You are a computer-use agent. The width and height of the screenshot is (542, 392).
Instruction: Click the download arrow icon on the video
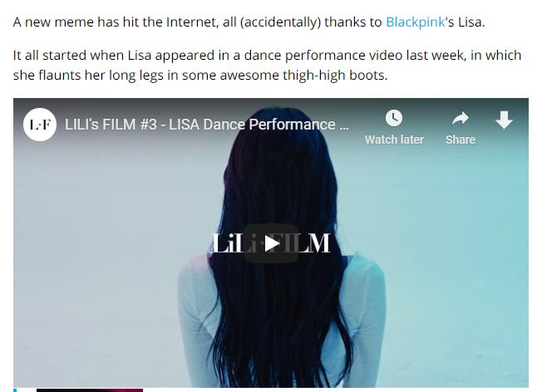click(504, 120)
